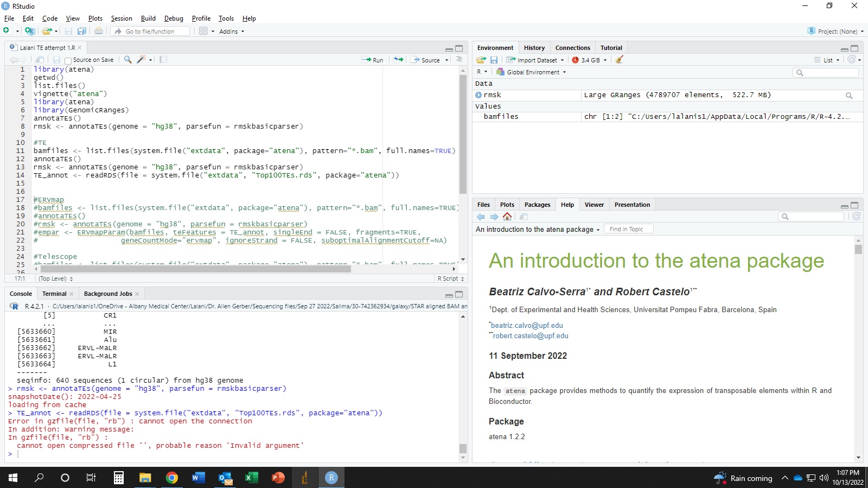The image size is (868, 488).
Task: Click Show in new window editor icon
Action: 40,60
